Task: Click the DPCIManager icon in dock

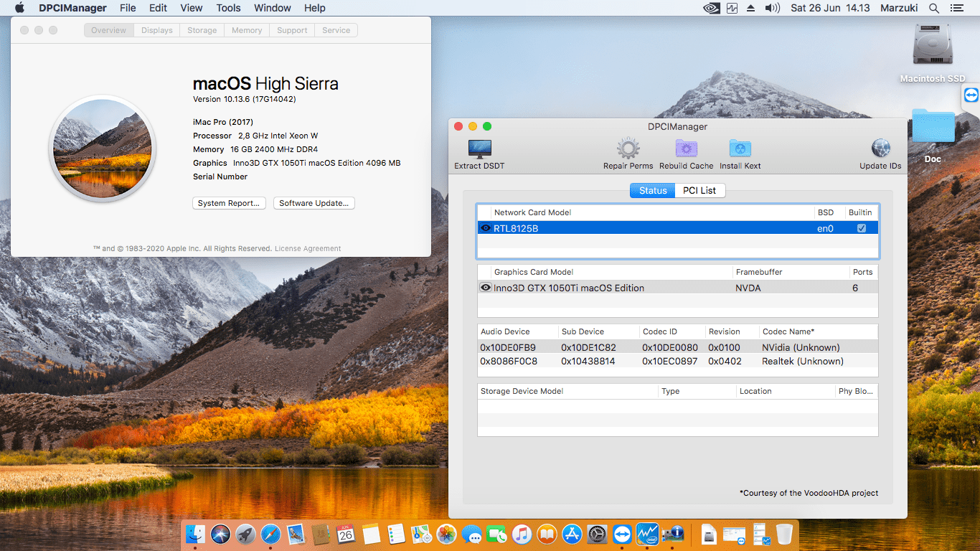Action: (x=672, y=534)
